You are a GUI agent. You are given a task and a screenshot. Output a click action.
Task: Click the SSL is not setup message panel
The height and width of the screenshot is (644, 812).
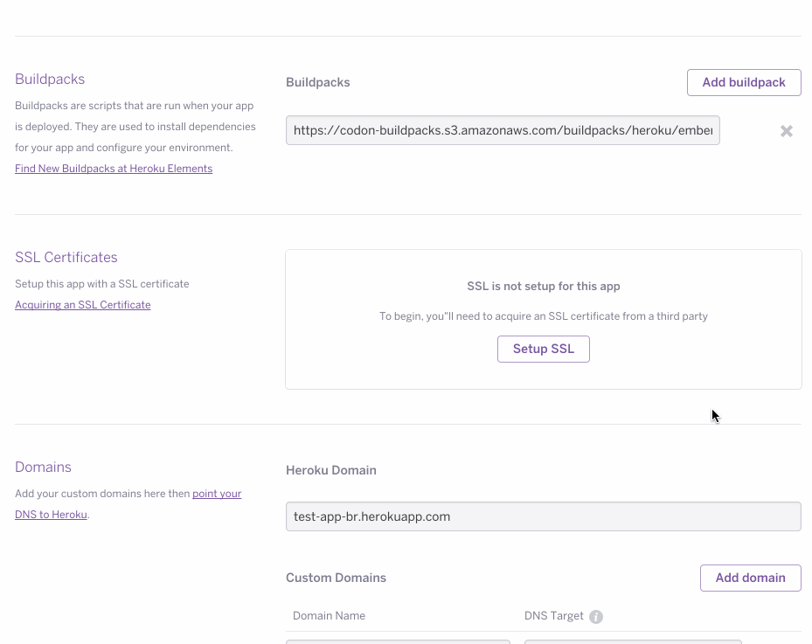coord(543,286)
